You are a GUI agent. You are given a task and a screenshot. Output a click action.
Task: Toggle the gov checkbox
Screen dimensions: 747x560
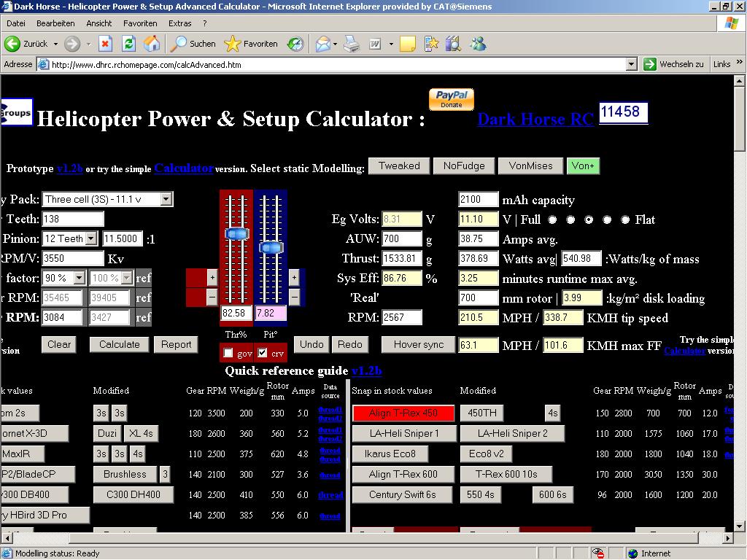click(228, 353)
